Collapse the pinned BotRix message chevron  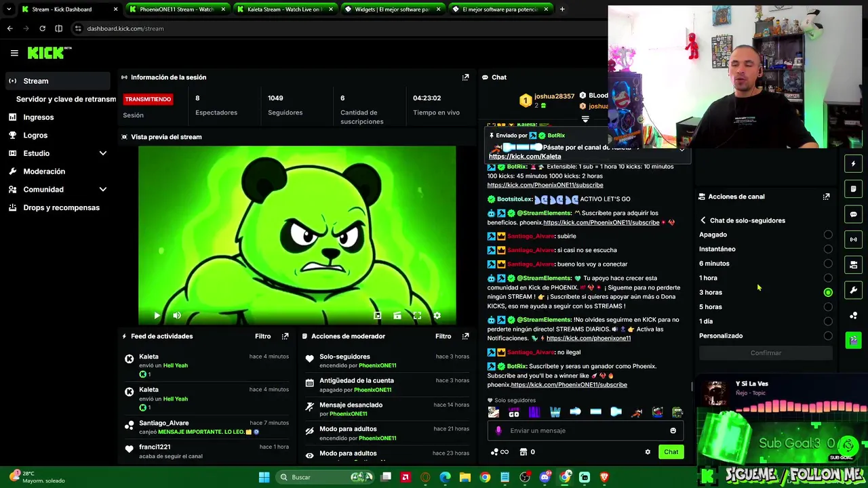(682, 148)
